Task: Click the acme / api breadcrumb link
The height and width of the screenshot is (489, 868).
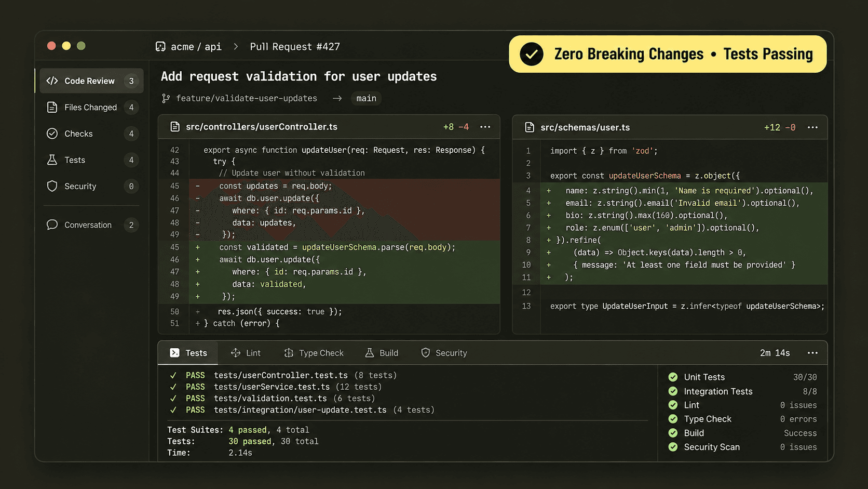Action: (196, 47)
